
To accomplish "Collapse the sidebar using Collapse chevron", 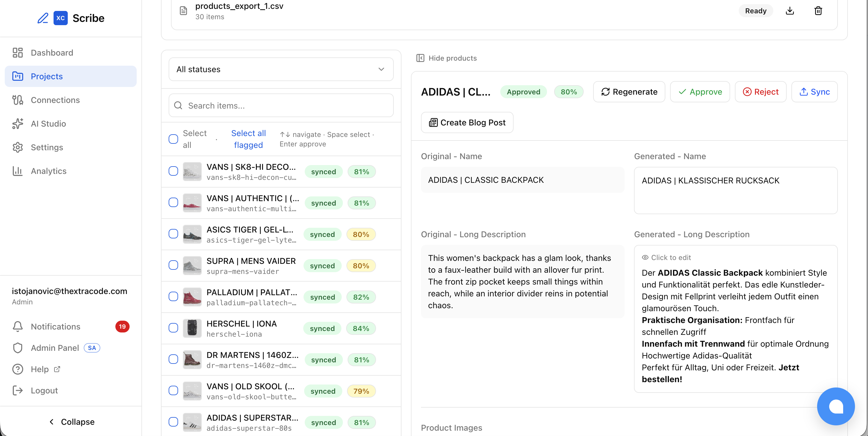I will point(51,422).
